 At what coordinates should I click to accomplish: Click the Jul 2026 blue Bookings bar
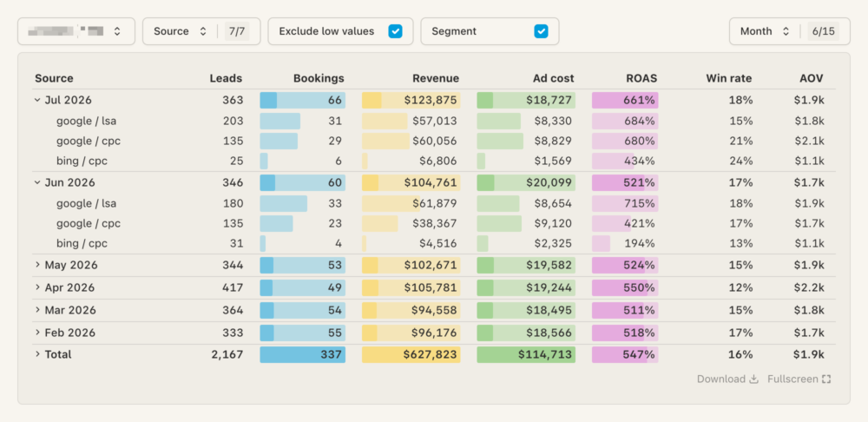(302, 100)
